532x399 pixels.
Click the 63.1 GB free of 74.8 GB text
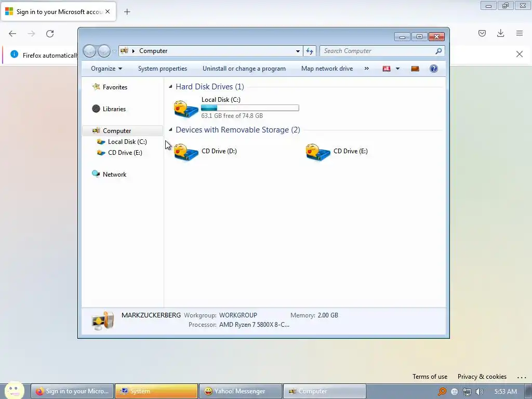point(232,116)
